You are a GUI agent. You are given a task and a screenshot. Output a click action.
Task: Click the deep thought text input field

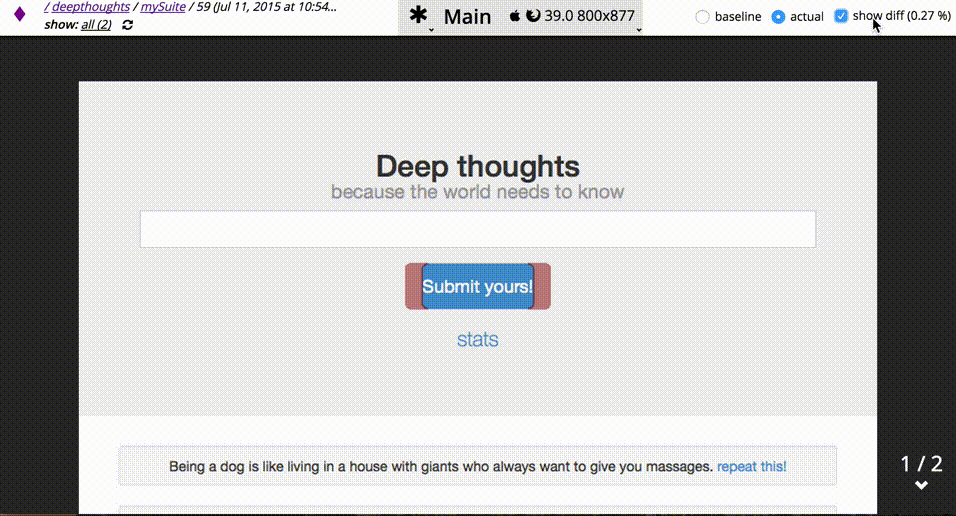point(478,229)
